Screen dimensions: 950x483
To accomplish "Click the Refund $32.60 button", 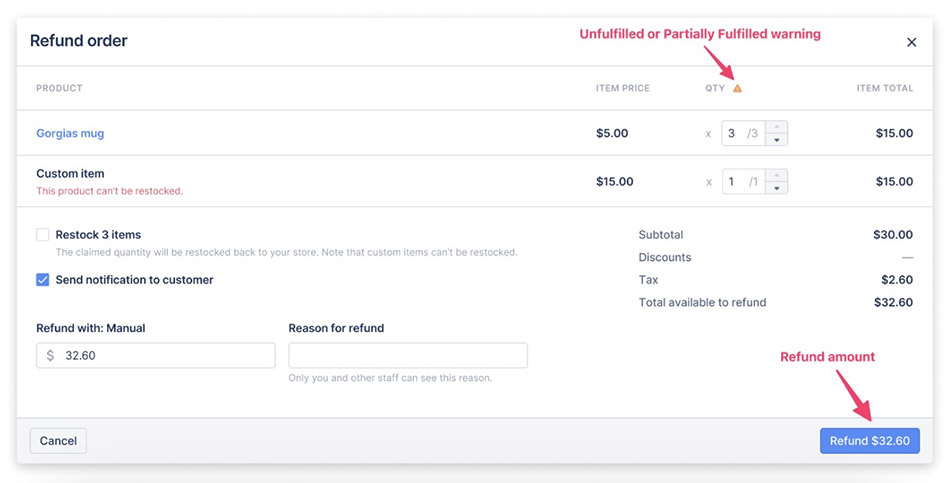I will [x=869, y=441].
